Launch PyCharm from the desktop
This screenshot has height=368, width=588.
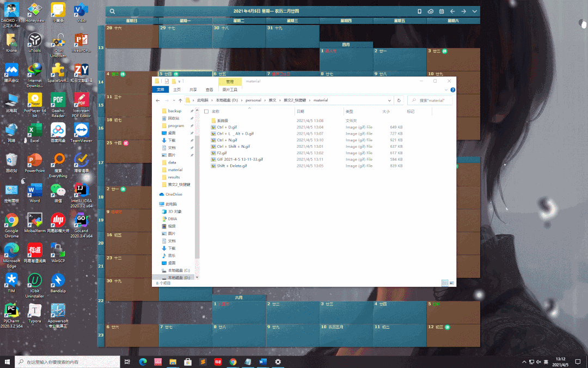click(11, 311)
